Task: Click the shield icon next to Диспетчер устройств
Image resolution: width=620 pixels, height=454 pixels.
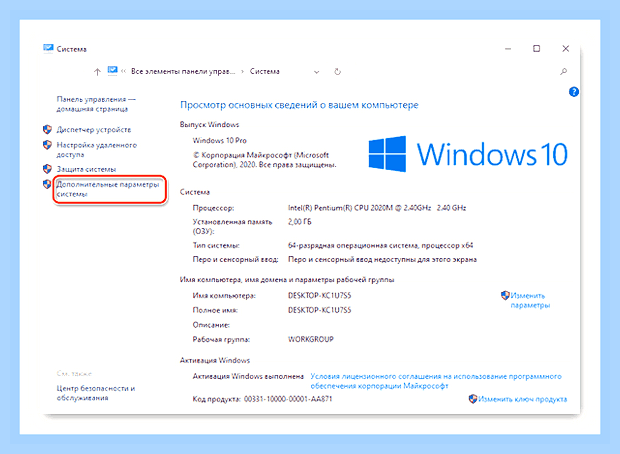Action: 47,129
